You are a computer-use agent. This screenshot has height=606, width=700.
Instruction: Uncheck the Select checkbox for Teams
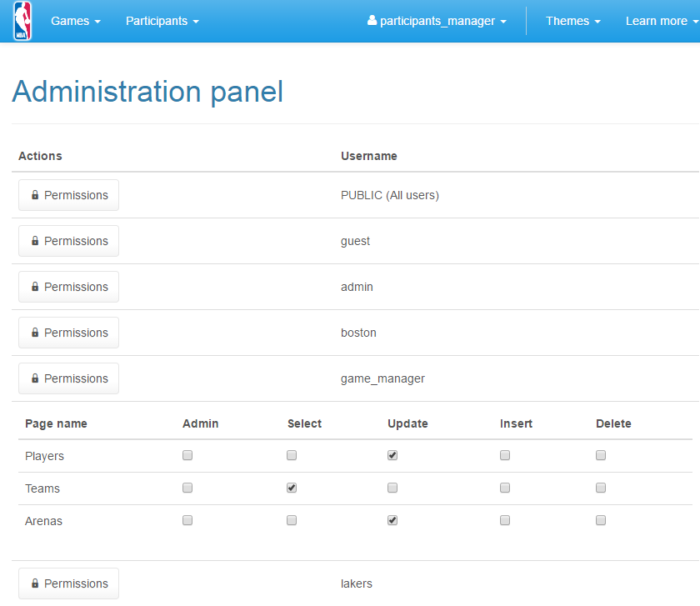click(292, 488)
